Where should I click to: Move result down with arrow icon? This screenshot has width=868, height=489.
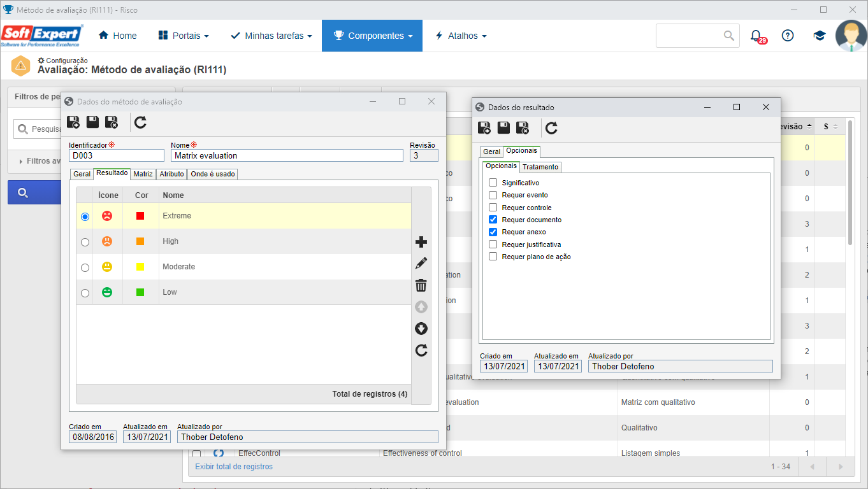[x=421, y=329]
